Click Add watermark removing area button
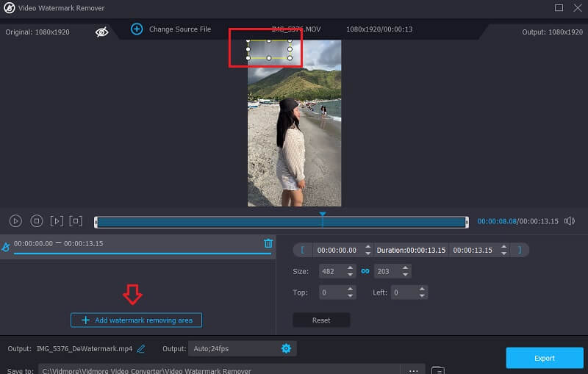588x374 pixels. 136,320
